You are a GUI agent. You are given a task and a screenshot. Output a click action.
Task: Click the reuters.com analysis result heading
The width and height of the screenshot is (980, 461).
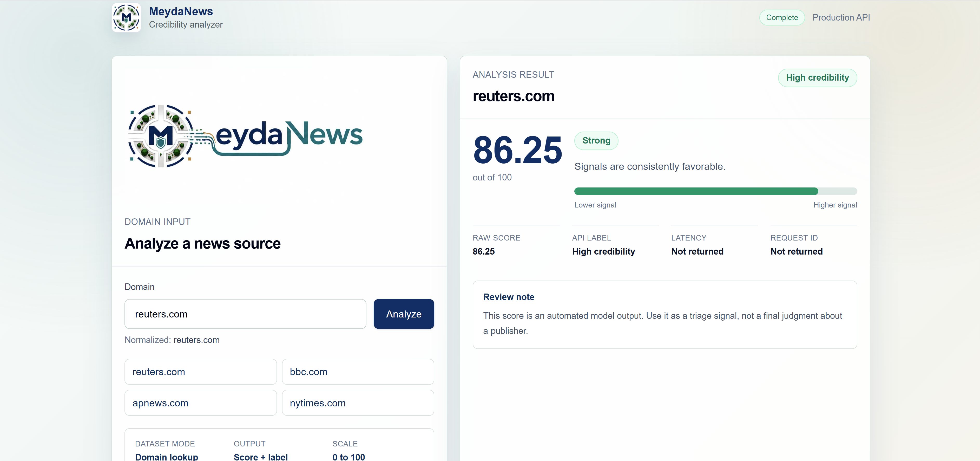tap(514, 96)
